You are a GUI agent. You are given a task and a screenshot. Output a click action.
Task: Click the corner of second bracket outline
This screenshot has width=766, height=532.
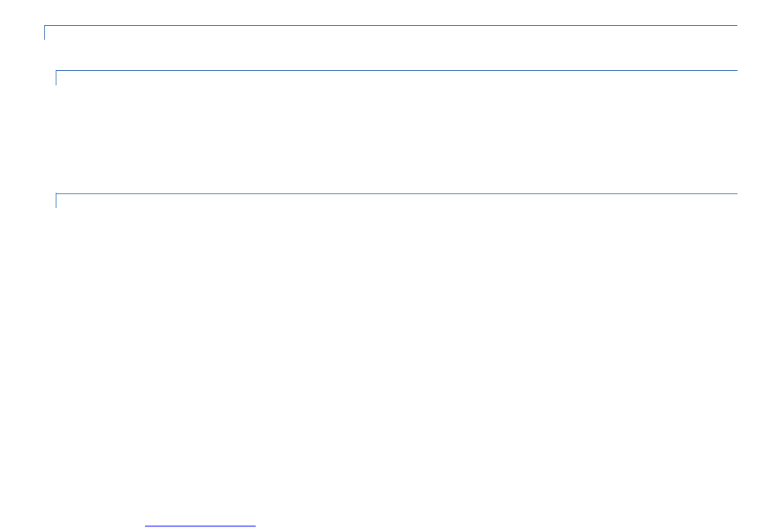56,70
